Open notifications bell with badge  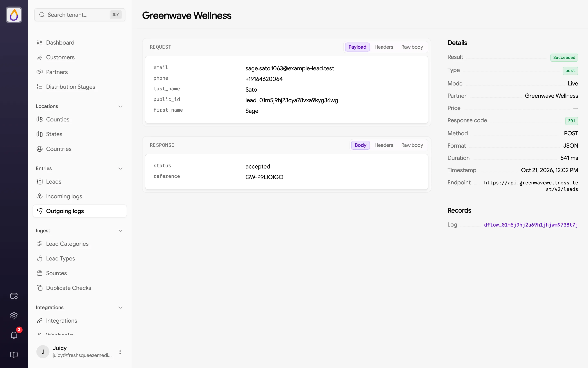pyautogui.click(x=14, y=335)
